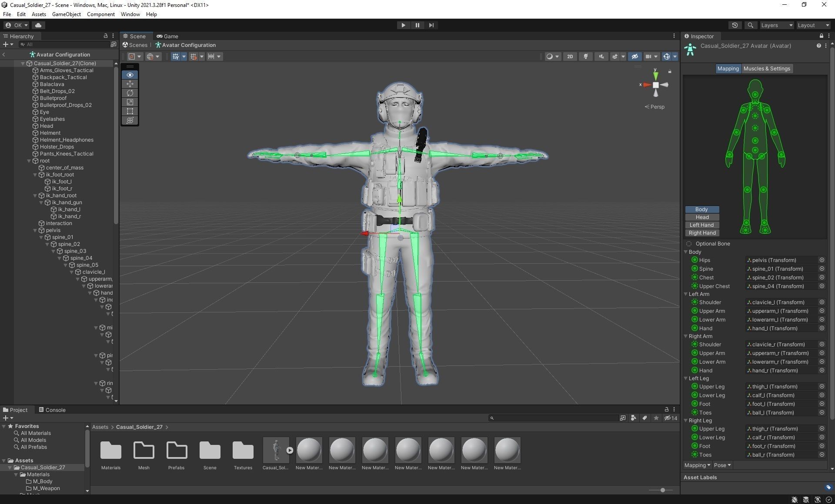Open the Layers dropdown
The image size is (835, 504).
click(777, 25)
